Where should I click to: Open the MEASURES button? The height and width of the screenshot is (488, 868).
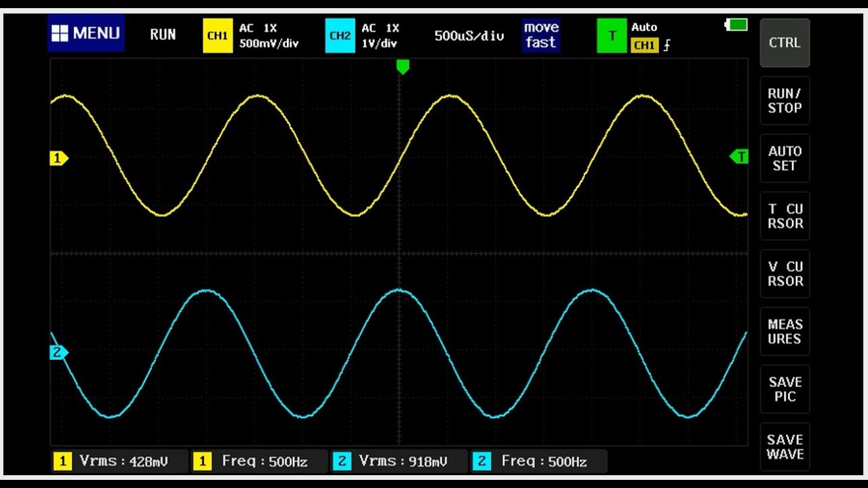[x=785, y=331]
